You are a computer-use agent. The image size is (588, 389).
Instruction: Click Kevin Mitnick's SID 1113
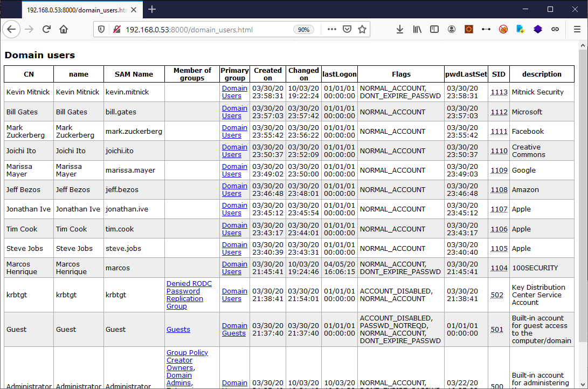(499, 92)
